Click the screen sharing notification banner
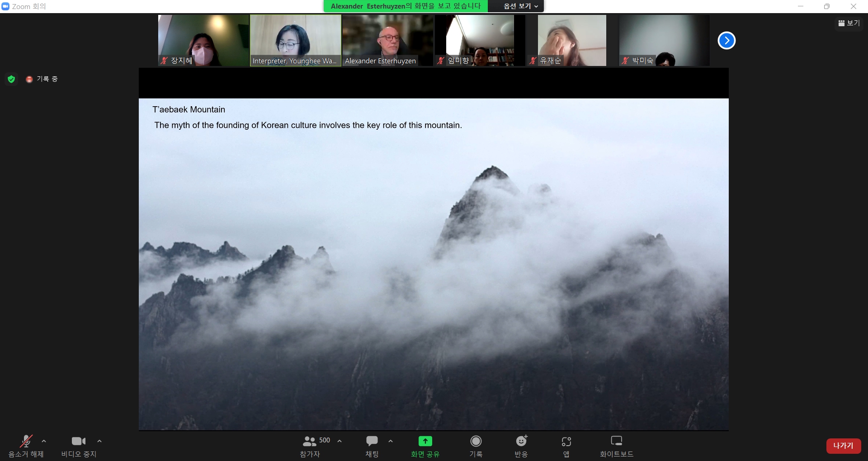 406,6
